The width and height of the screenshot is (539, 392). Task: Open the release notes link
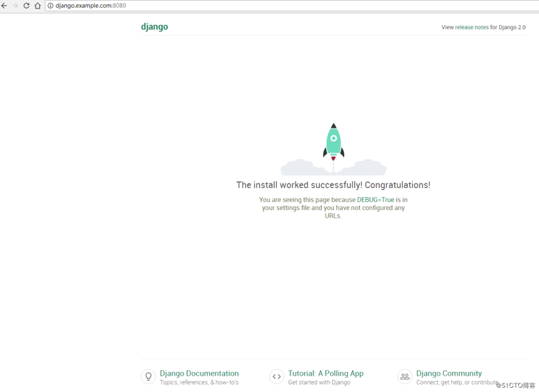click(x=472, y=27)
